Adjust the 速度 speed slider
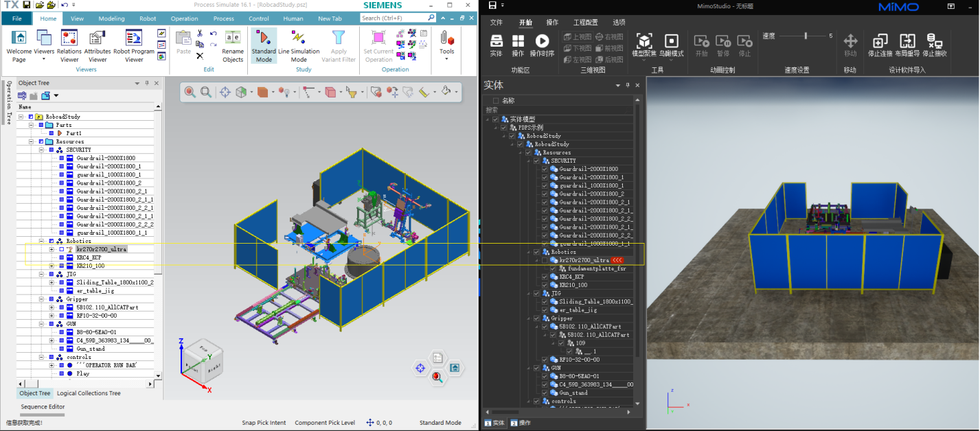The image size is (980, 431). 806,36
